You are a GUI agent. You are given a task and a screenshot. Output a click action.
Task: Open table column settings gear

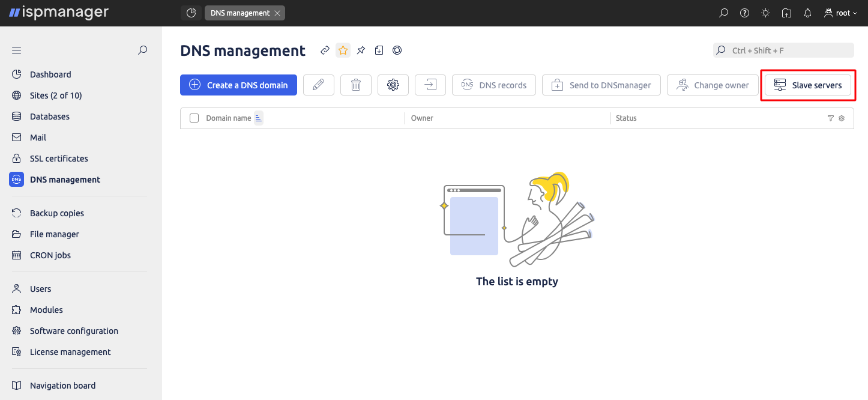(842, 118)
